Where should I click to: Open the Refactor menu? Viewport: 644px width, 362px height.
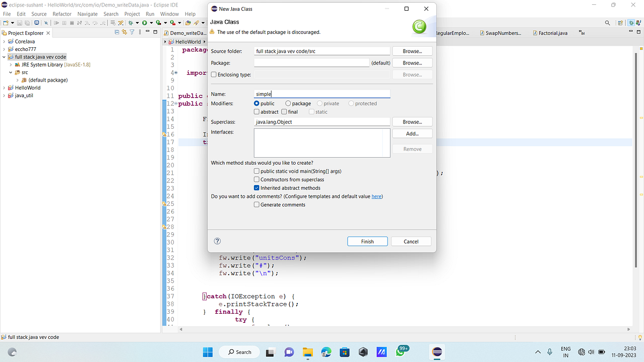[x=62, y=14]
